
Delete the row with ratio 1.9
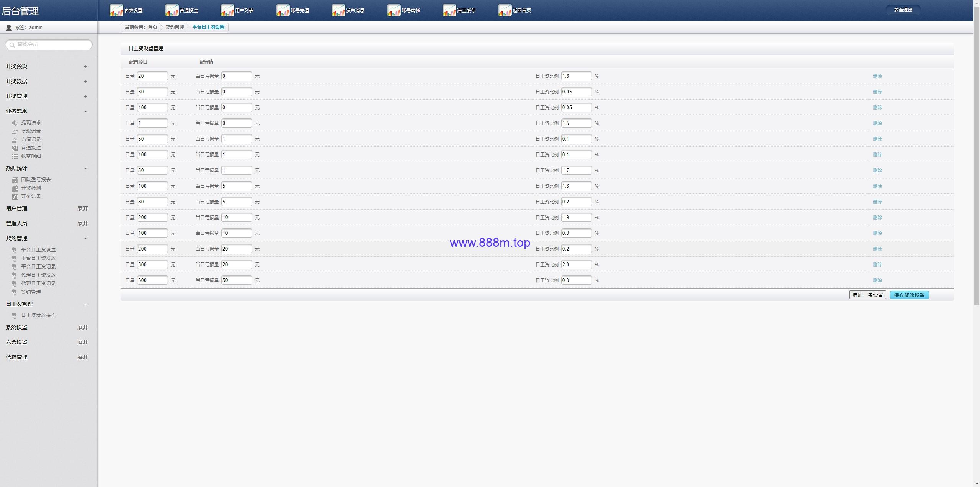click(x=877, y=218)
